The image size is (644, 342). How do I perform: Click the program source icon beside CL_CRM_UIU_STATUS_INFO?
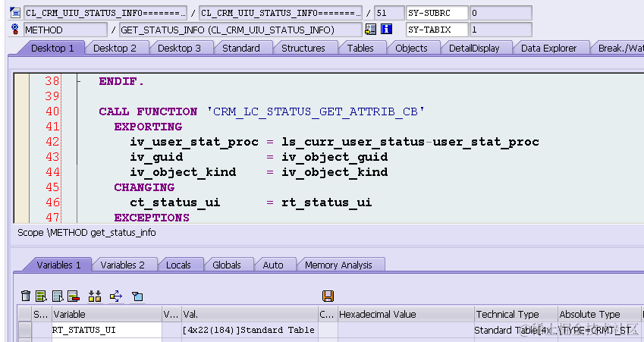point(15,13)
